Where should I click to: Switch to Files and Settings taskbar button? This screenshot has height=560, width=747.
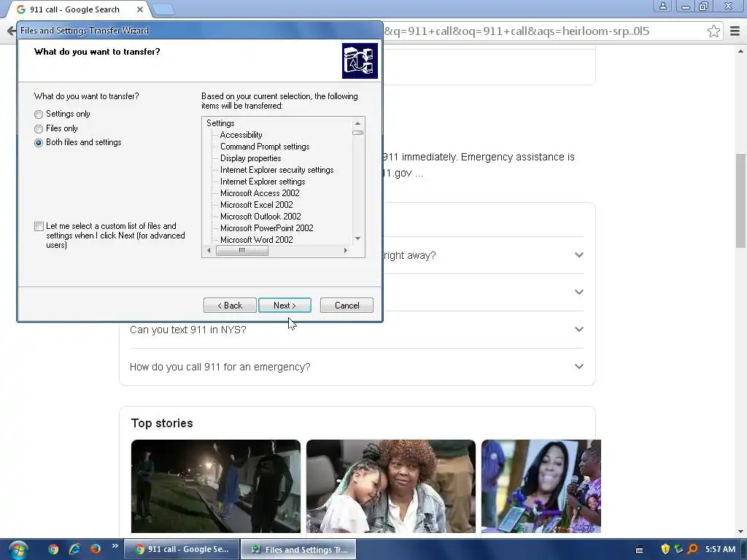click(x=298, y=549)
